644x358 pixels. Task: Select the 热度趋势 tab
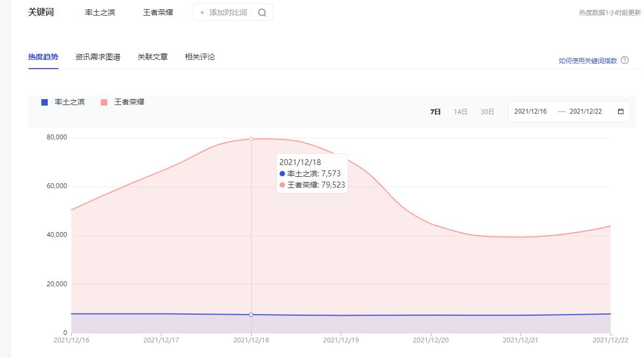pyautogui.click(x=43, y=56)
